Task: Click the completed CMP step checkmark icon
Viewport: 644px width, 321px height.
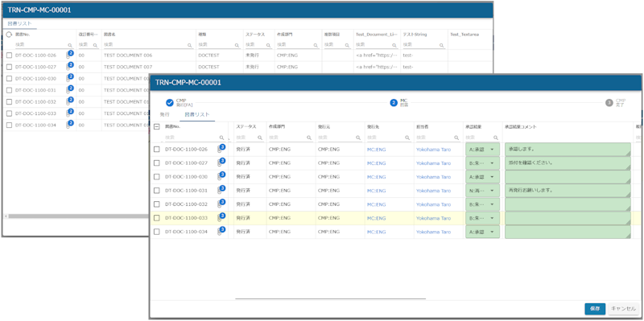Action: coord(170,103)
